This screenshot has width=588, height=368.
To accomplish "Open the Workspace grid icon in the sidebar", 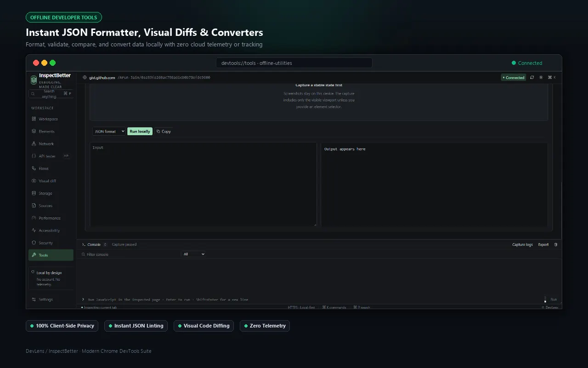I will [x=34, y=119].
